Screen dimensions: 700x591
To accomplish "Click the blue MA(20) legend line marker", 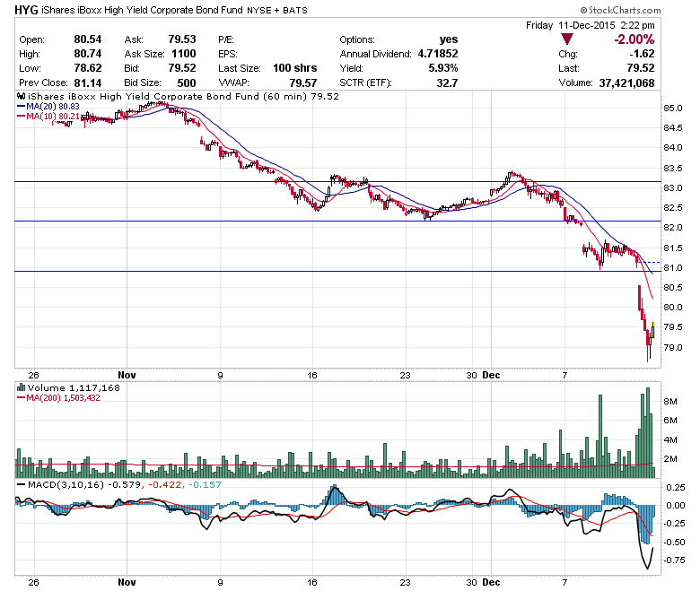I will [22, 106].
